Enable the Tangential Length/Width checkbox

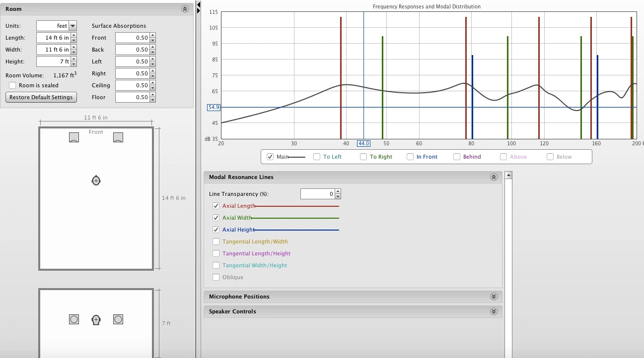pyautogui.click(x=216, y=241)
